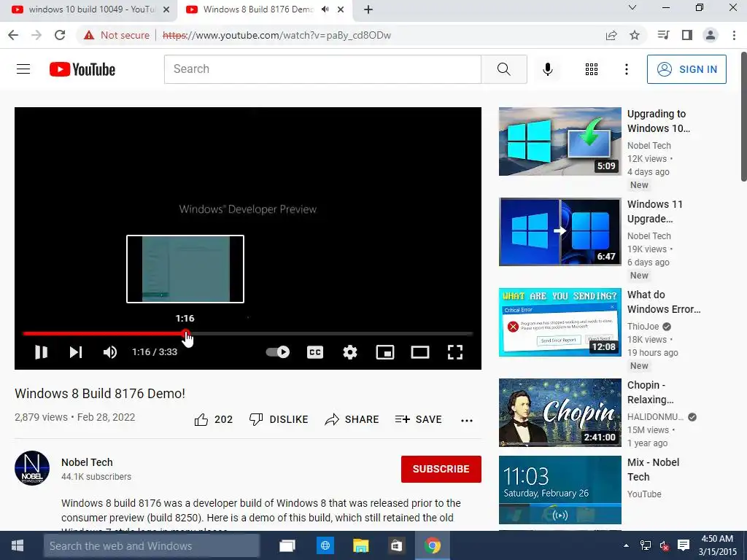Pause the video with the pause button
Image resolution: width=747 pixels, height=560 pixels.
(x=42, y=352)
